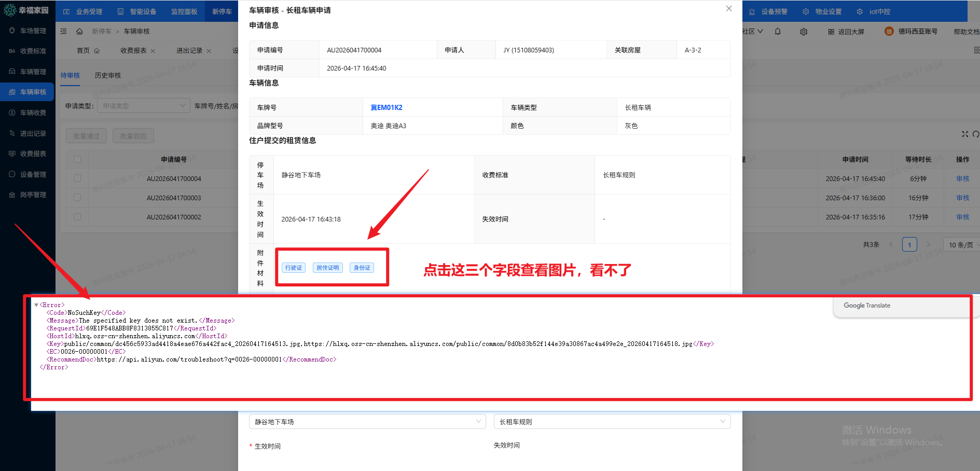Click the 批量通过 button

86,135
